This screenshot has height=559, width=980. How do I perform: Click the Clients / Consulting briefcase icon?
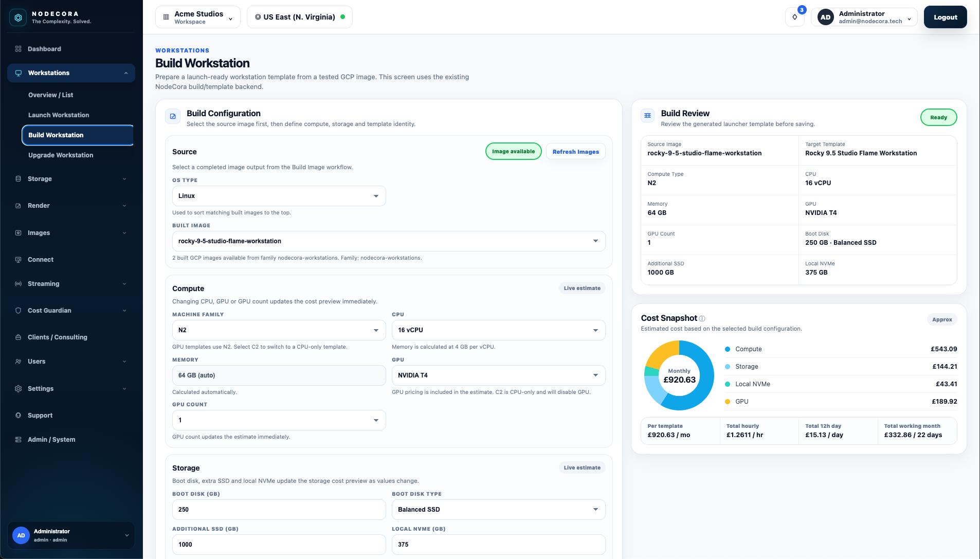18,337
